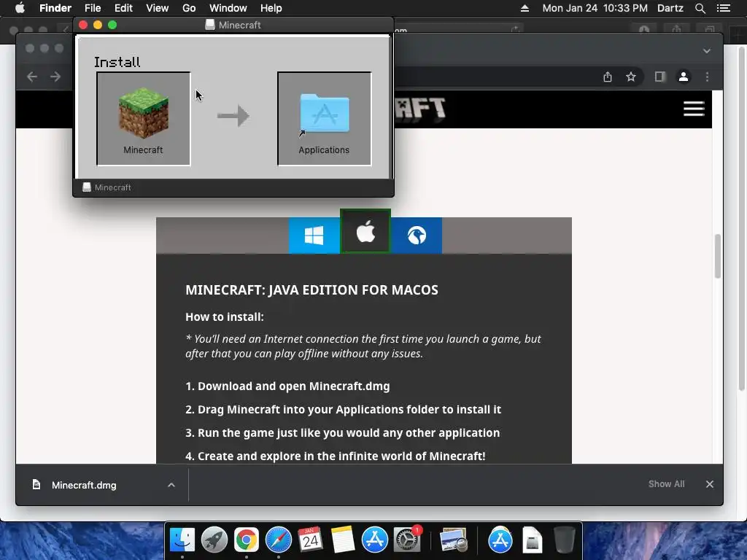
Task: Open Notification Center list icon
Action: (x=723, y=8)
